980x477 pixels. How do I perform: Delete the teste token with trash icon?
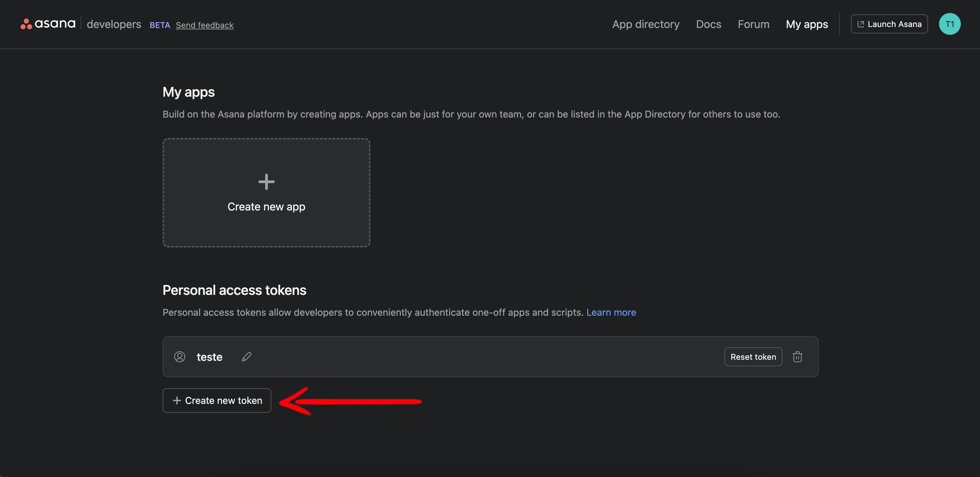(x=797, y=357)
